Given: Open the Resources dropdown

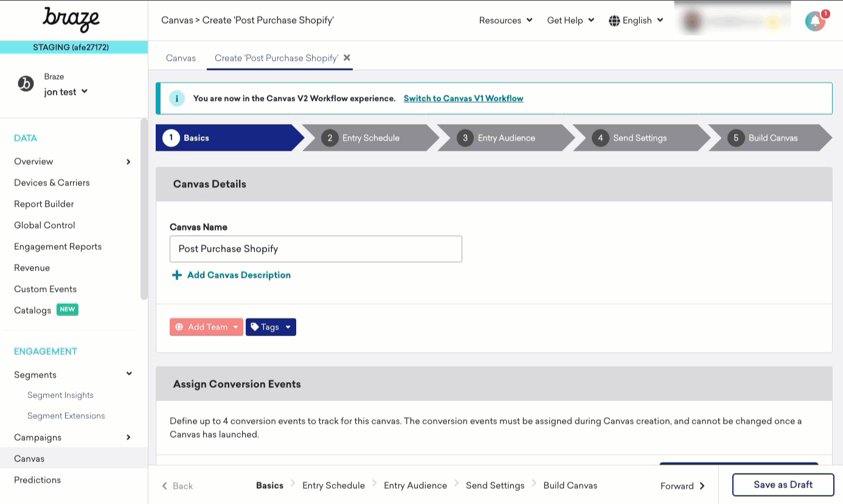Looking at the screenshot, I should pos(505,21).
